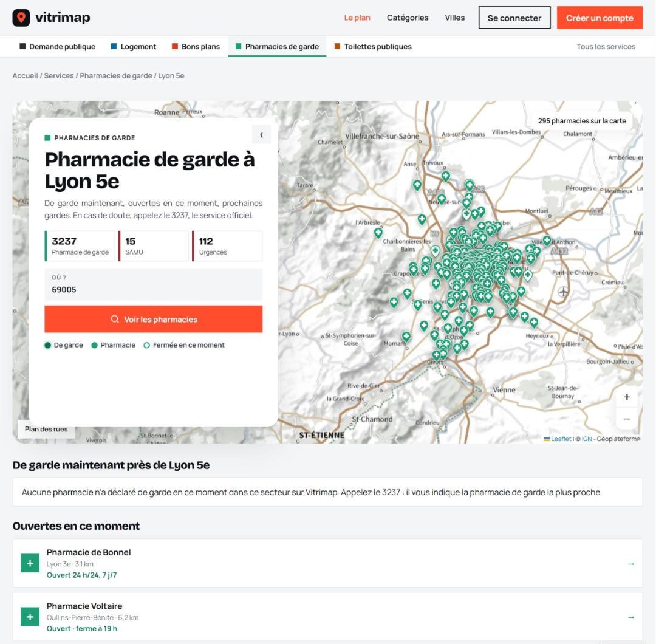The height and width of the screenshot is (644, 656).
Task: Click pharmacy marker near Villette-d'Anthon
Action: [x=547, y=240]
